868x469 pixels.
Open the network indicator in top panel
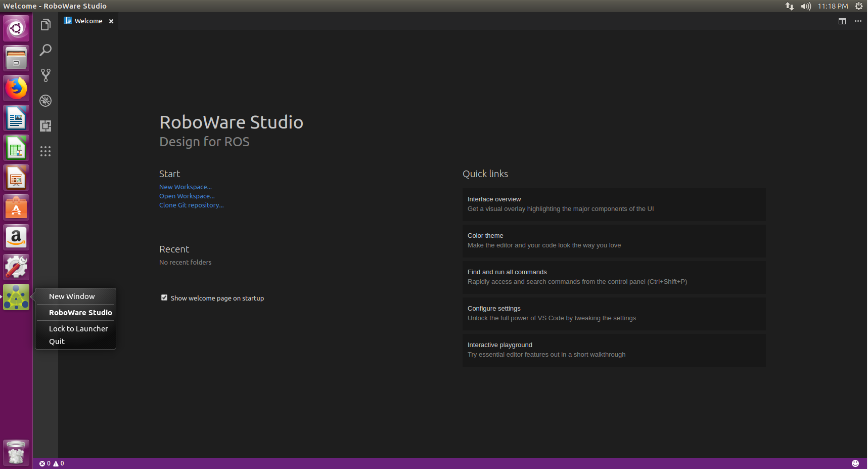(790, 6)
